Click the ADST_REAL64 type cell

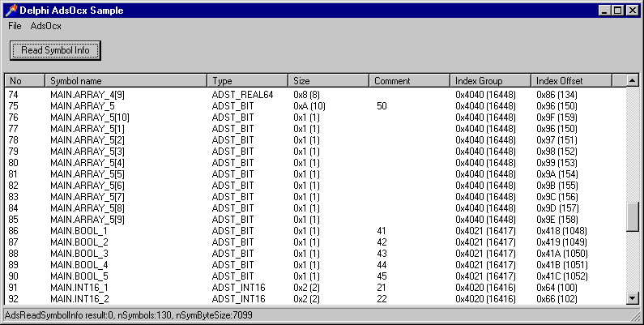tap(242, 95)
